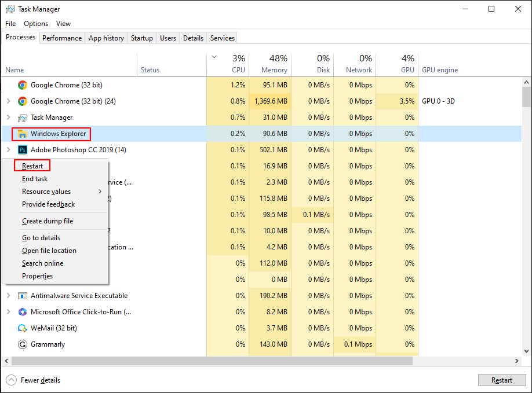Image resolution: width=532 pixels, height=393 pixels.
Task: Click the Antimalware Service Executable icon
Action: click(x=23, y=296)
